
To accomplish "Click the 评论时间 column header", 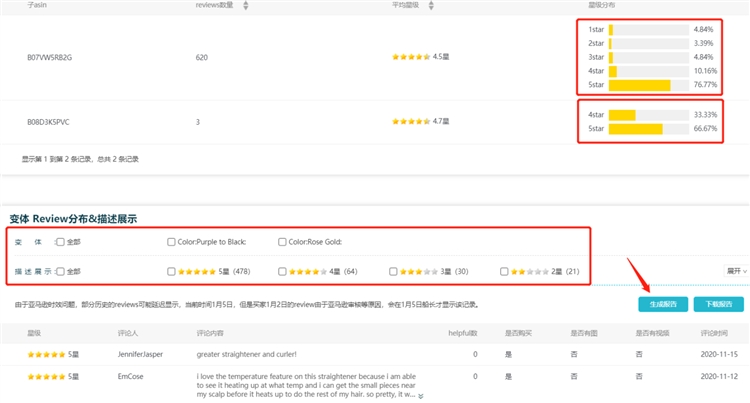I will tap(714, 333).
